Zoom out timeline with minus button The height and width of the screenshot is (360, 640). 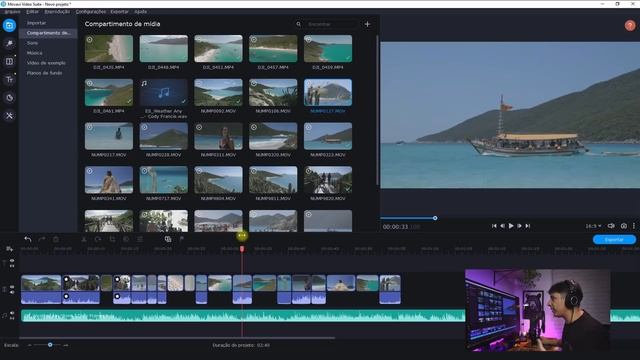pyautogui.click(x=29, y=345)
